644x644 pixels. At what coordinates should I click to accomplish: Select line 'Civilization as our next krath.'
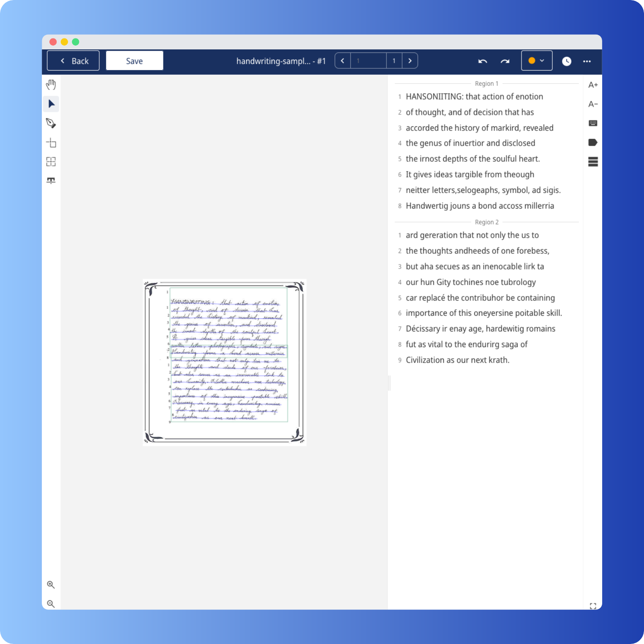pos(457,360)
